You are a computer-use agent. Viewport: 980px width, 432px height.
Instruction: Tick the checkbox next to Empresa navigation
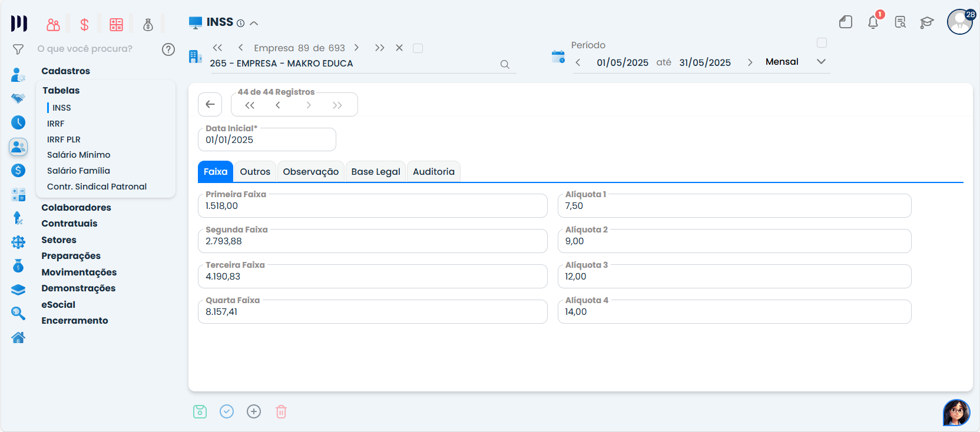[x=418, y=48]
